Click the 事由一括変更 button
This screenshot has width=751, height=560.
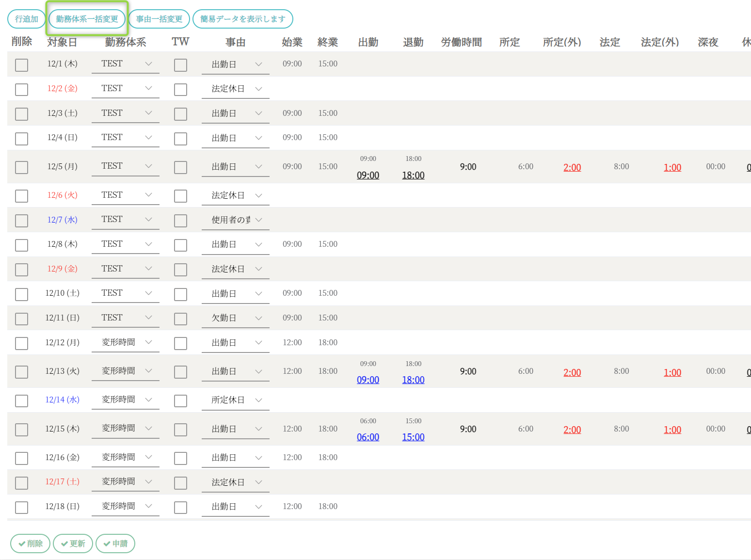point(159,19)
